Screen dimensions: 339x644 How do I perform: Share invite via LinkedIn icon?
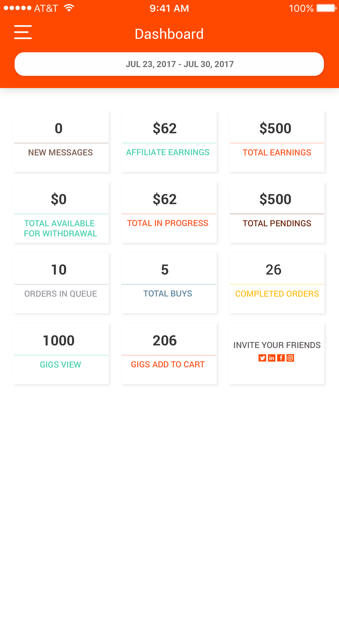[271, 358]
